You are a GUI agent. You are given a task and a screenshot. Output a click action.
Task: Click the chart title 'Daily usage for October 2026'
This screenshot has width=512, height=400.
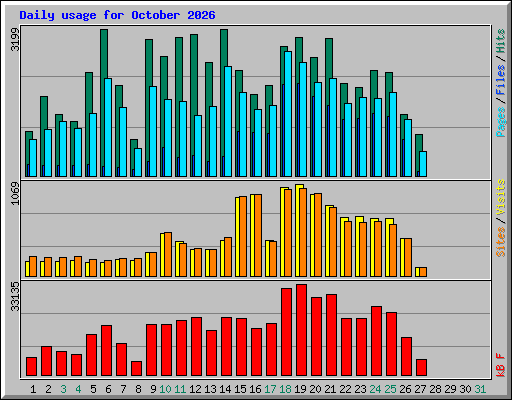[x=117, y=15]
